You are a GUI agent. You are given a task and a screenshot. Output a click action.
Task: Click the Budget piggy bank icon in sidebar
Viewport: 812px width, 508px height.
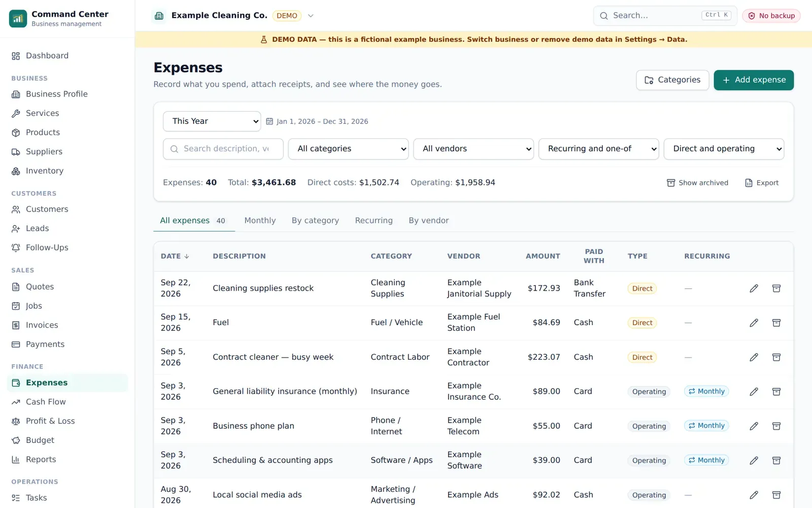[16, 440]
